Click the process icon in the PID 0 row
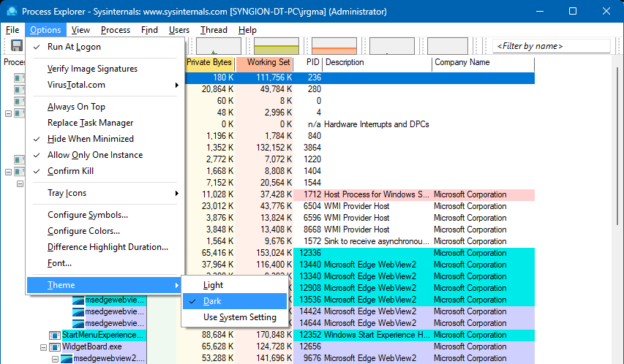 pos(19,101)
